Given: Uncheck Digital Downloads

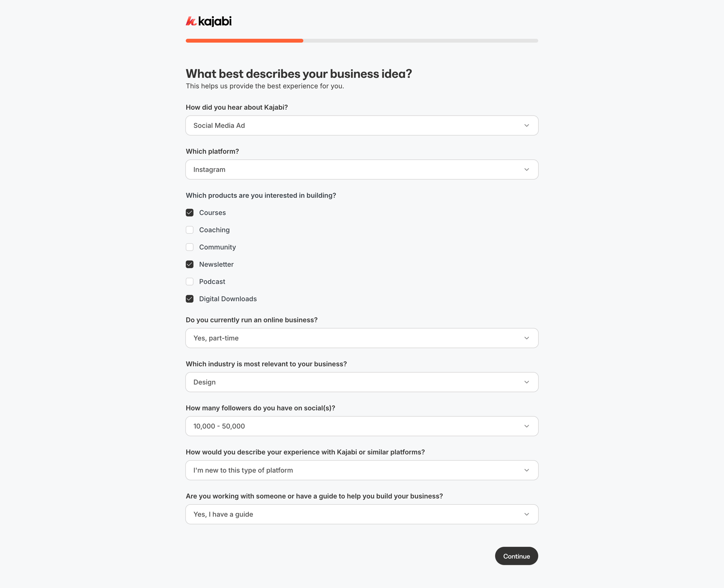Looking at the screenshot, I should (x=190, y=299).
